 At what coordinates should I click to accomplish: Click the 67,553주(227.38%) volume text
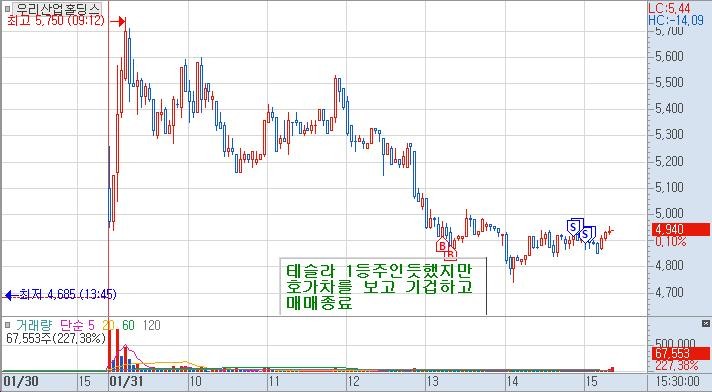[x=56, y=338]
